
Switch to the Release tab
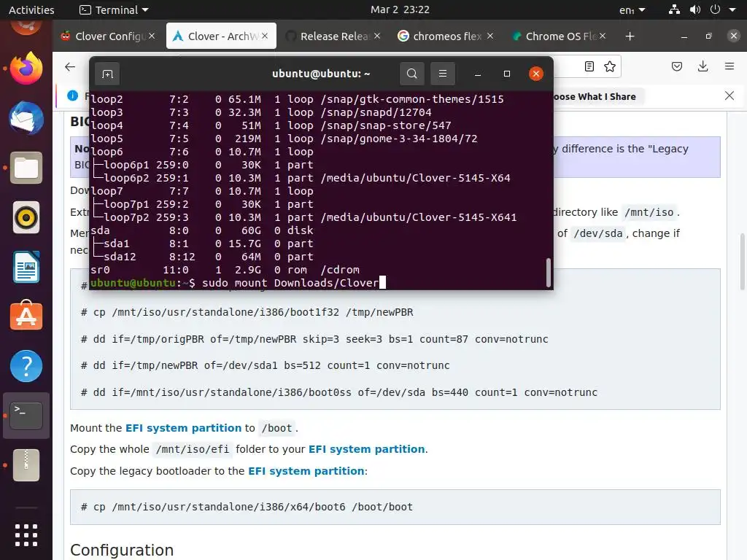tap(333, 36)
